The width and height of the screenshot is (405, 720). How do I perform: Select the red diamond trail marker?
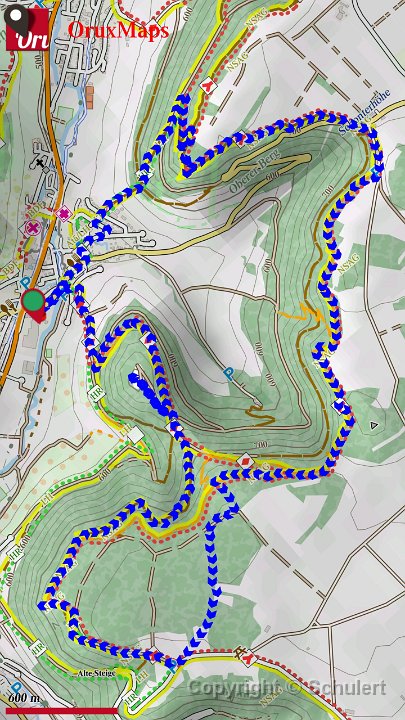pos(246,460)
